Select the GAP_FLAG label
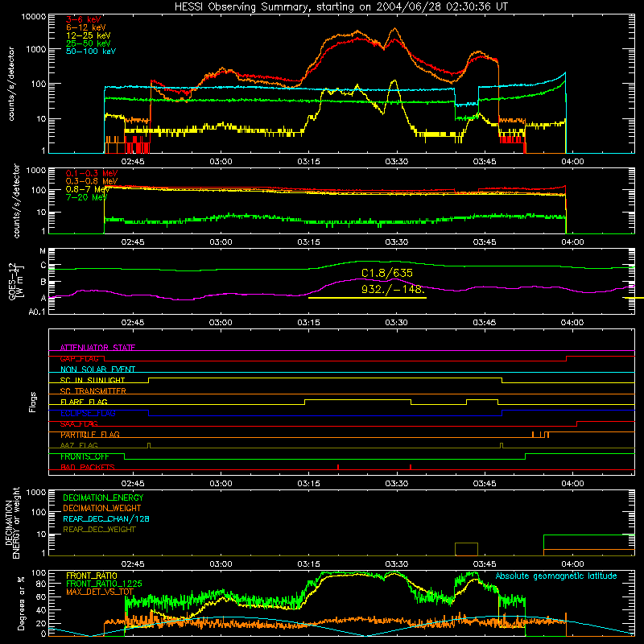 coord(79,358)
